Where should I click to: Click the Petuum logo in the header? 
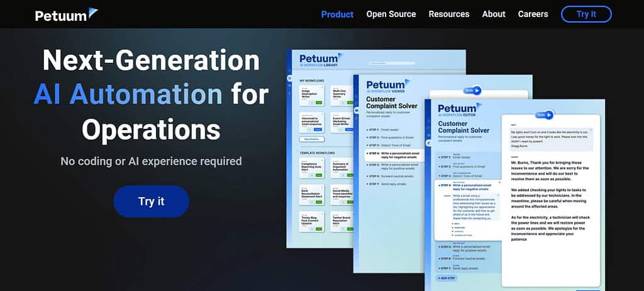(67, 14)
